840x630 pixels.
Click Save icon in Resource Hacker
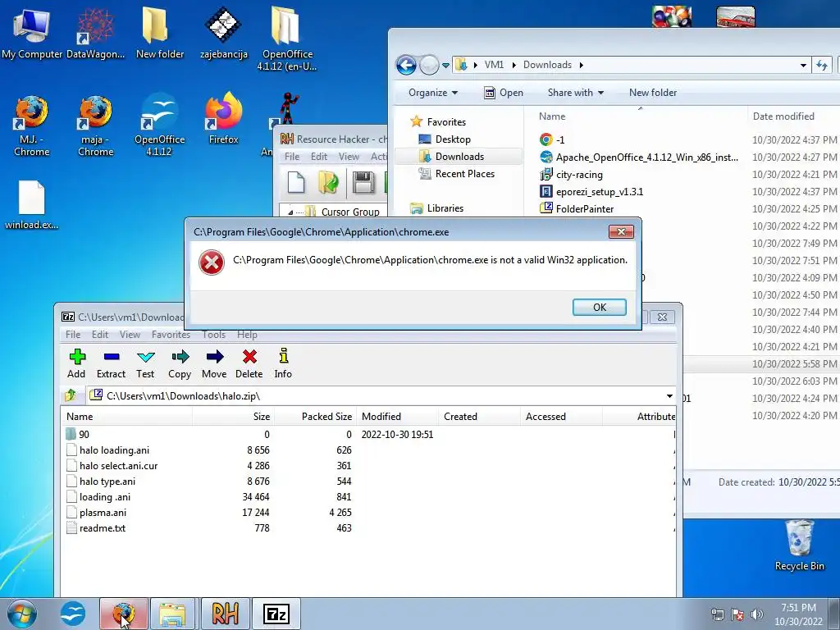(363, 182)
